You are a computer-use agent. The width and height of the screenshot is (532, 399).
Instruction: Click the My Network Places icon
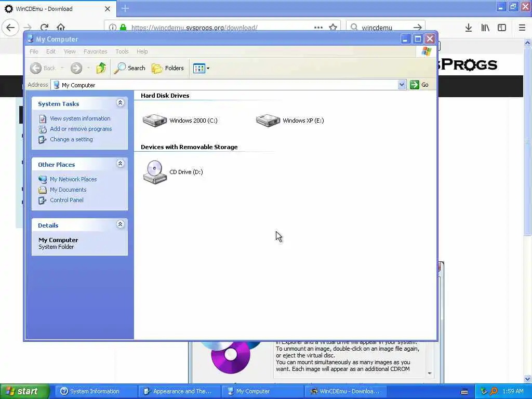pos(43,179)
